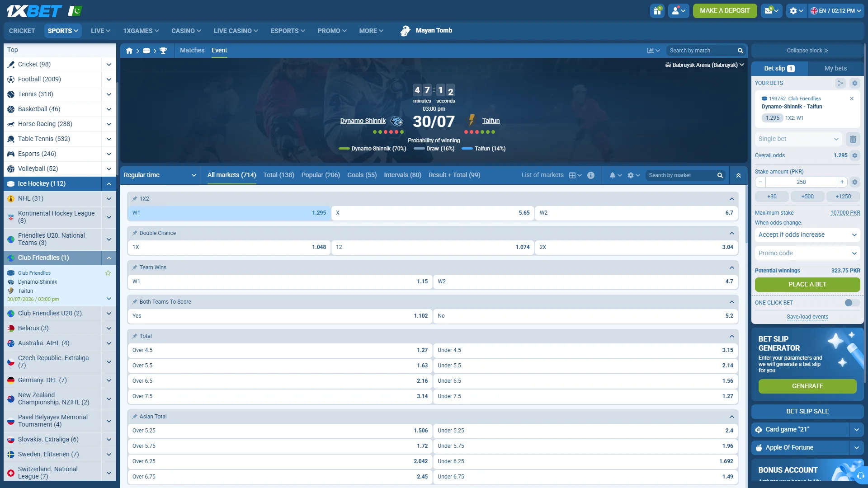Add Club Friendlies match to favorites star
Image resolution: width=868 pixels, height=488 pixels.
[x=108, y=273]
